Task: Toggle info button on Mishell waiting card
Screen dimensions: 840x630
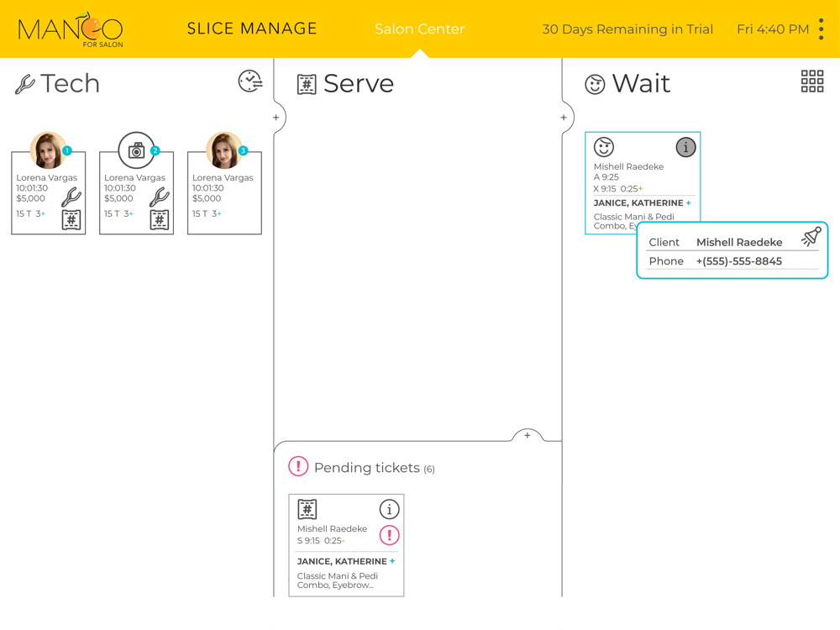Action: pos(685,147)
